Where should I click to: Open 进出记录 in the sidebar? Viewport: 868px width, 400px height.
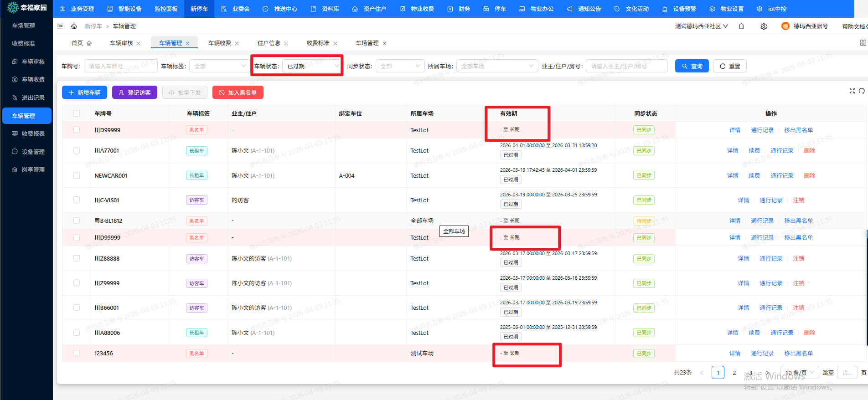pyautogui.click(x=33, y=98)
